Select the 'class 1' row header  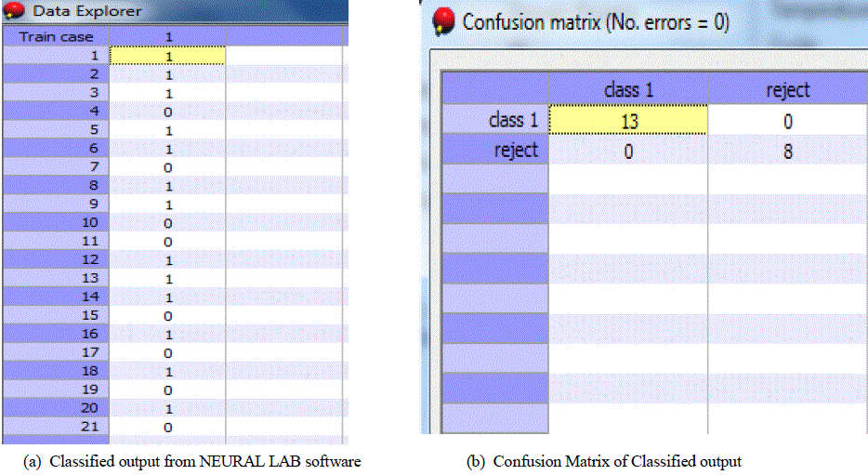tap(494, 120)
